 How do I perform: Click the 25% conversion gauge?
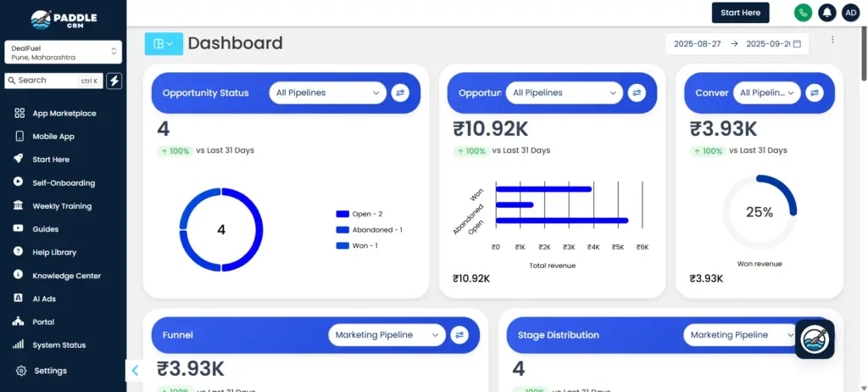point(759,212)
